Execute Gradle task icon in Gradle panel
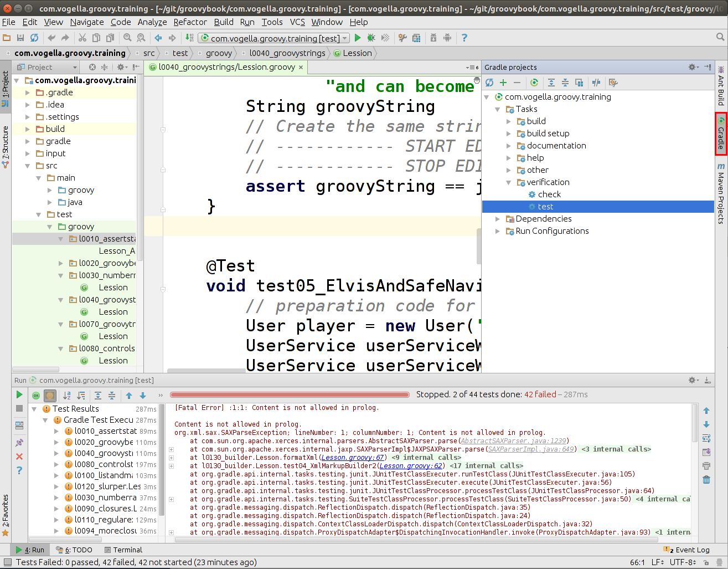Image resolution: width=728 pixels, height=569 pixels. (534, 83)
